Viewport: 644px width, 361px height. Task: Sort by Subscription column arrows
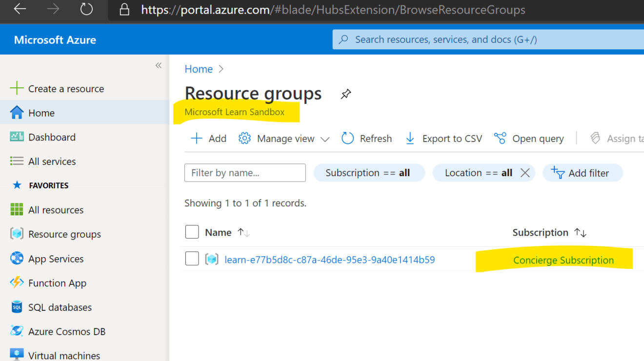580,233
